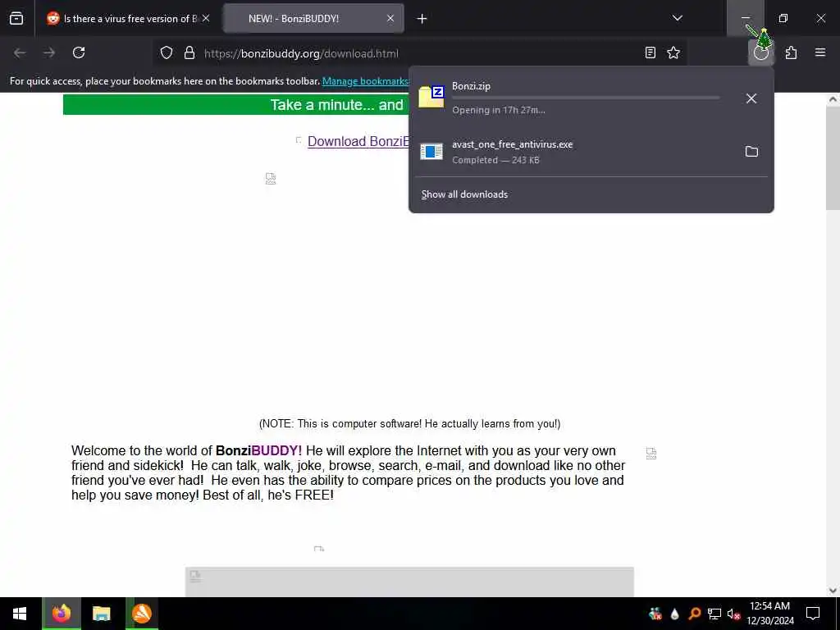Screen dimensions: 840x630
Task: Close the Reddit tab
Action: click(x=206, y=18)
